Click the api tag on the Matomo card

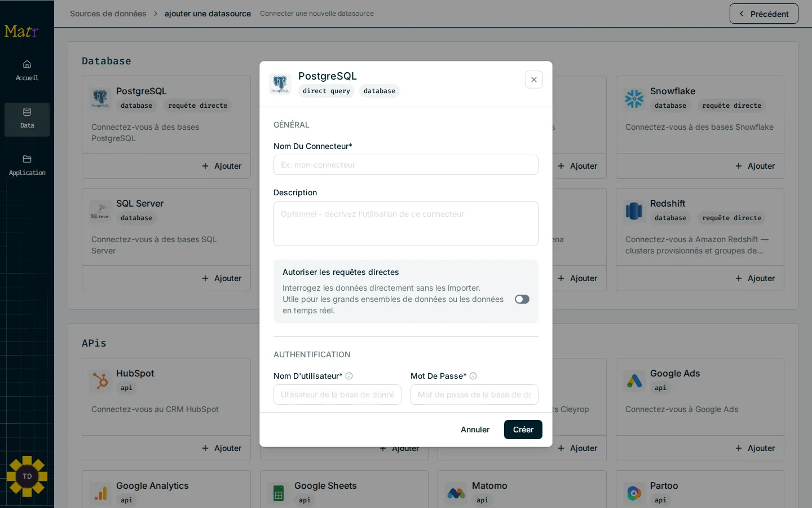[482, 500]
